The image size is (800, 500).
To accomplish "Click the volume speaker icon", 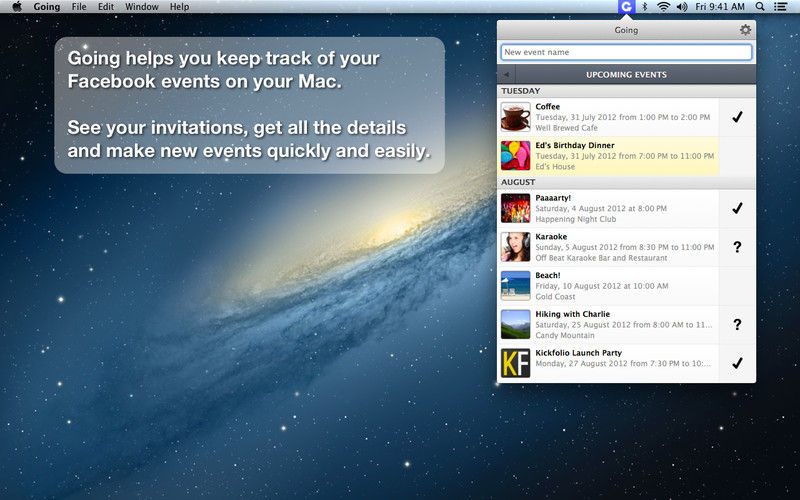I will 682,7.
